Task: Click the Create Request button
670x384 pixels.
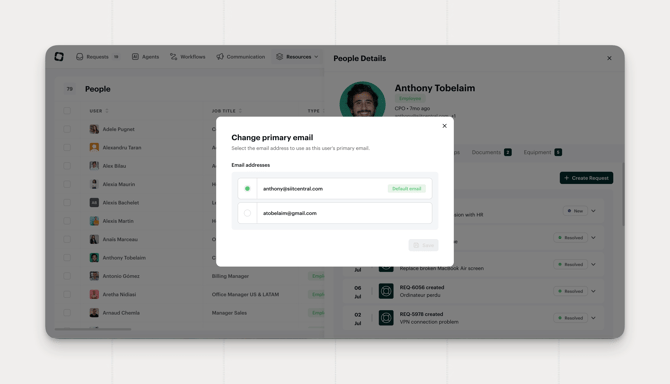Action: [x=586, y=178]
